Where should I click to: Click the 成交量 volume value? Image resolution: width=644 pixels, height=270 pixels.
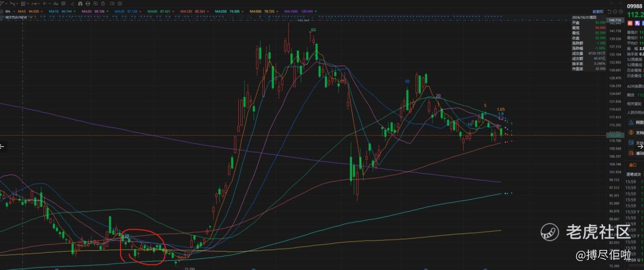tap(597, 53)
